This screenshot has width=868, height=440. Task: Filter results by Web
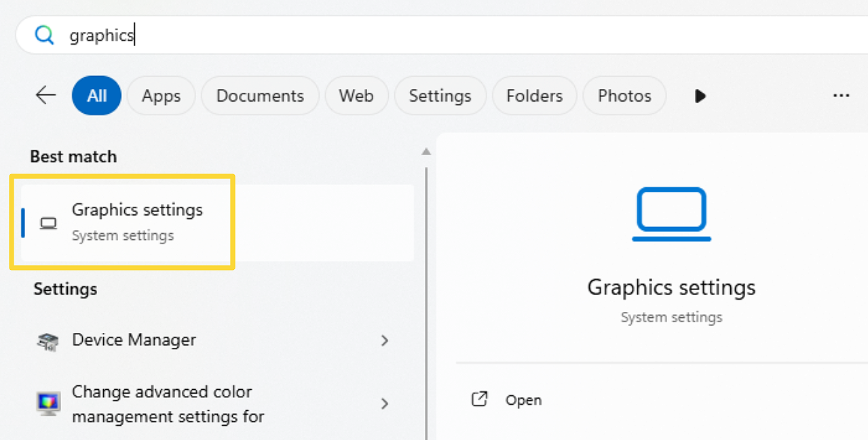pyautogui.click(x=356, y=96)
